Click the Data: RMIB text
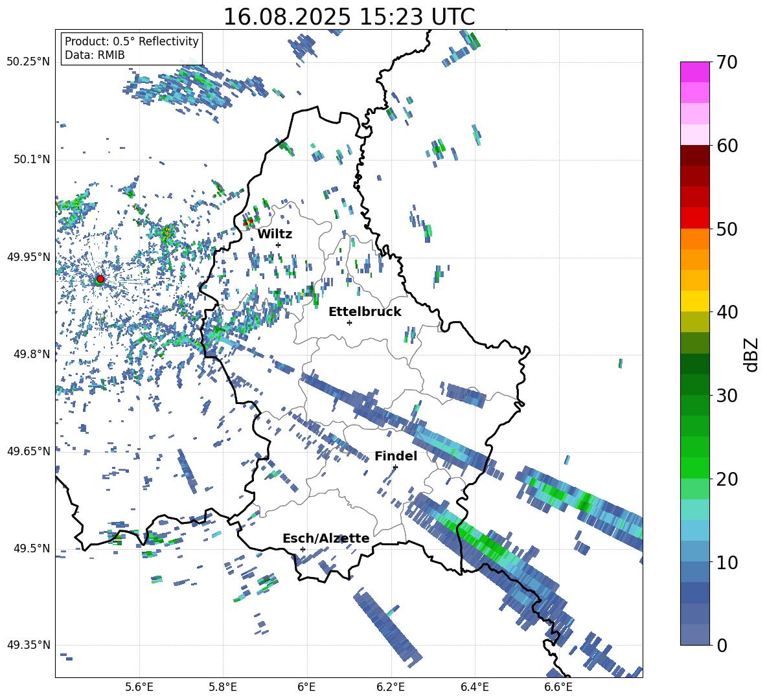Image resolution: width=767 pixels, height=700 pixels. pos(95,55)
